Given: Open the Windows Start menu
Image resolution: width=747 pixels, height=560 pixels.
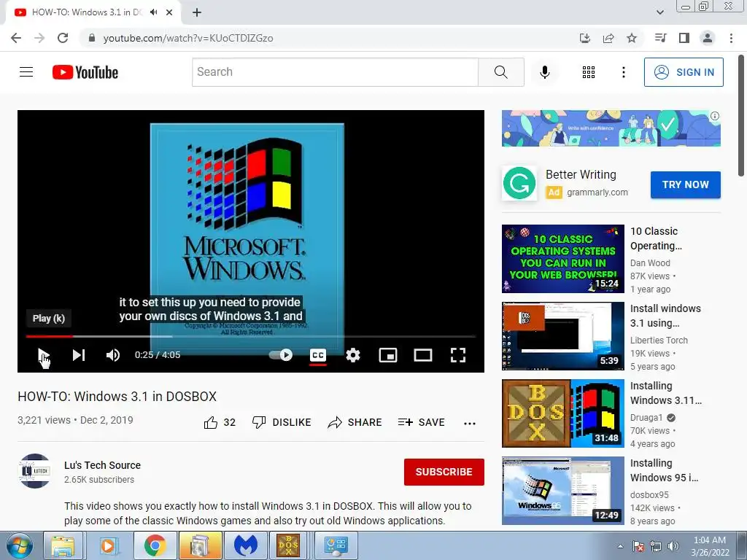Looking at the screenshot, I should coord(18,545).
